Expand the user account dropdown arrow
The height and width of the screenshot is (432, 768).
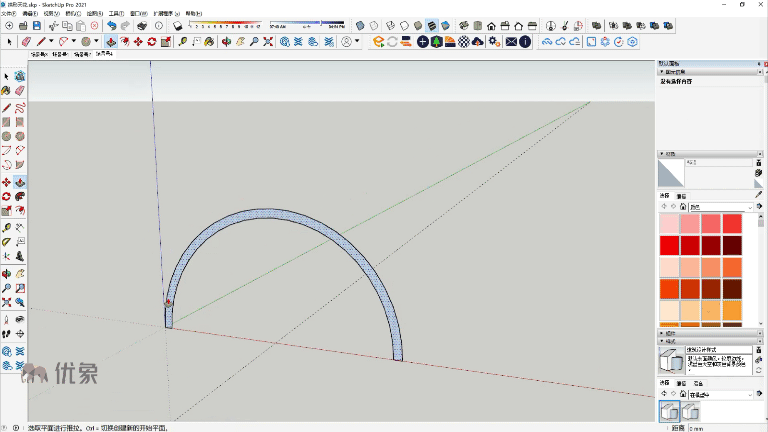[358, 42]
